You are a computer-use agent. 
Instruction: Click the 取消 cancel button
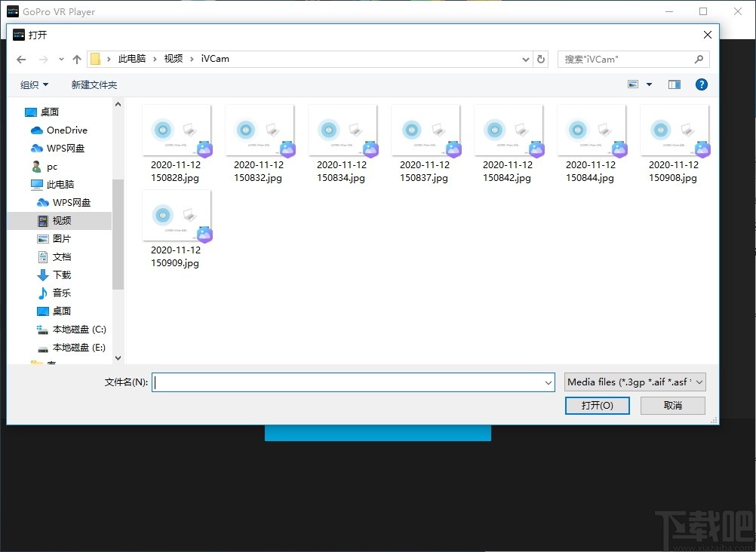(x=672, y=406)
